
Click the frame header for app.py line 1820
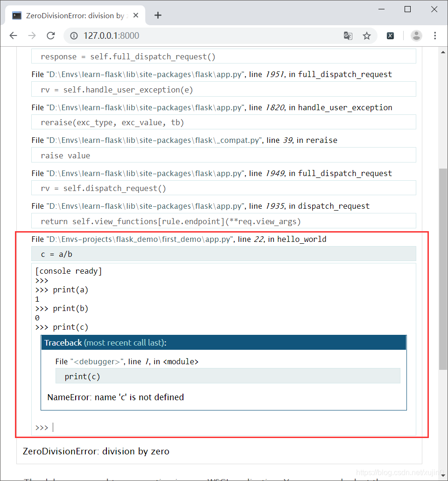tap(211, 108)
